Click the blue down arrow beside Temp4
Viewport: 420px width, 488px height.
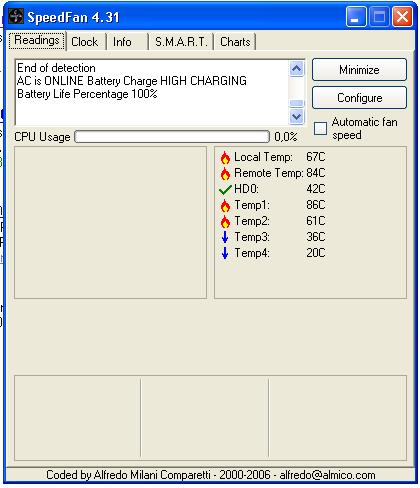pos(225,253)
